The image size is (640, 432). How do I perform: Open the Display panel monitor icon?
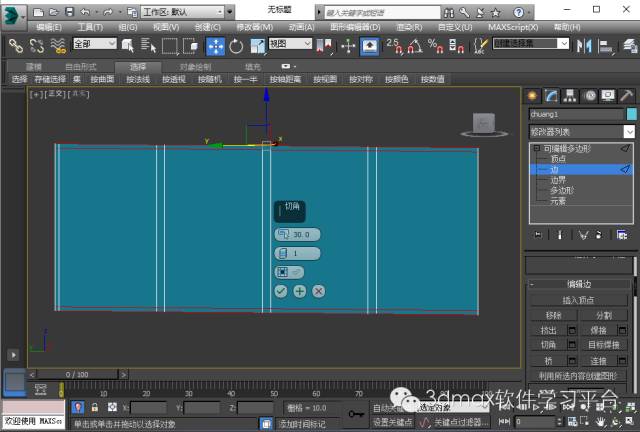pos(608,96)
